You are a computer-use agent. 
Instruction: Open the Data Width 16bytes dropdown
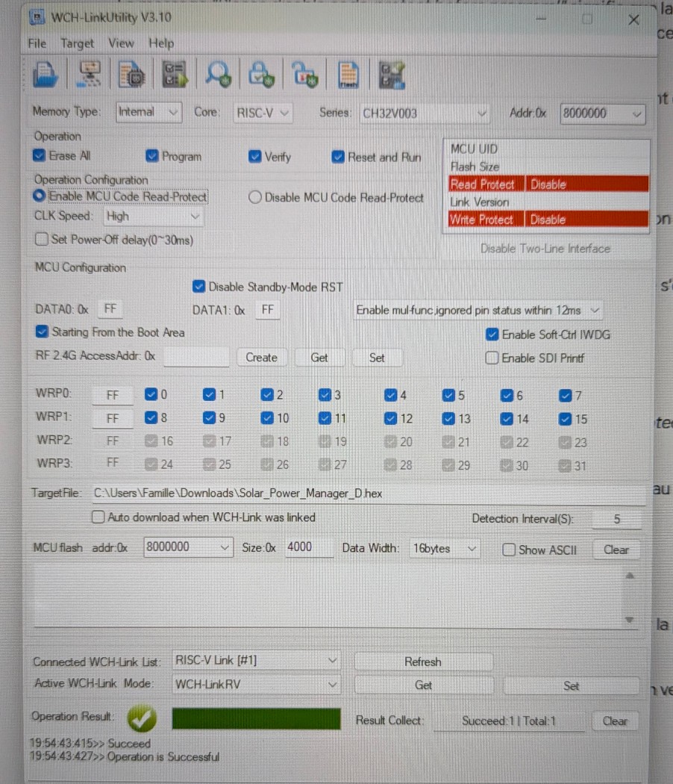point(444,549)
